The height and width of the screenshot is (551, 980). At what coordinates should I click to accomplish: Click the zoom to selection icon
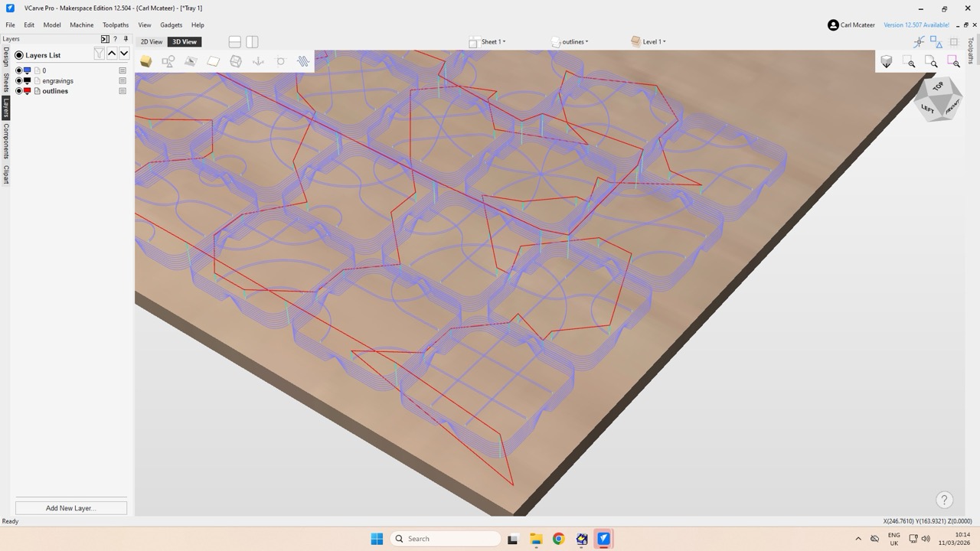(953, 62)
